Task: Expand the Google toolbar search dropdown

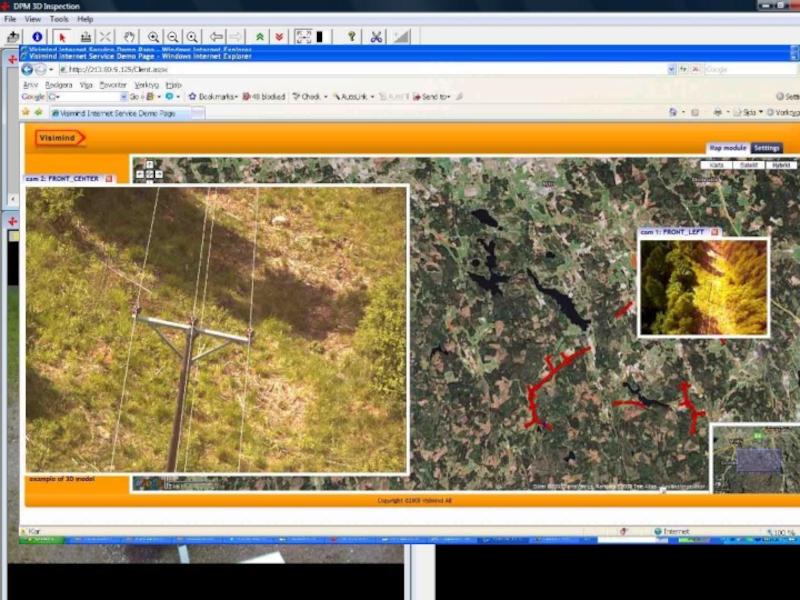Action: 123,96
